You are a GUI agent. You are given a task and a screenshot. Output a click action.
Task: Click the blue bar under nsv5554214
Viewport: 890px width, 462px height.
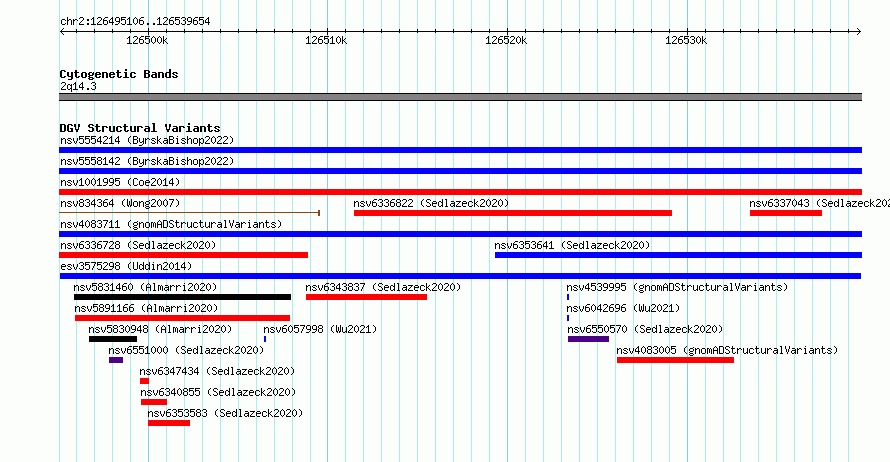(460, 150)
